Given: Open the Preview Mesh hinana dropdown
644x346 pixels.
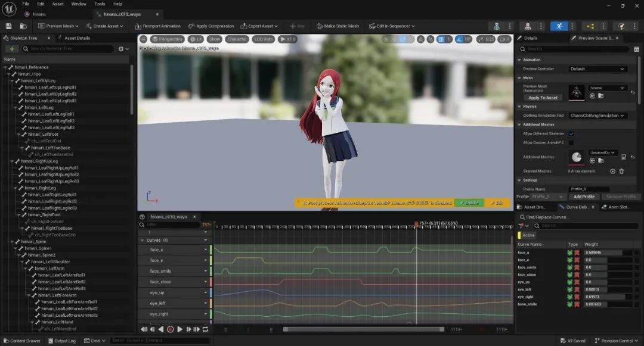Looking at the screenshot, I should click(608, 88).
